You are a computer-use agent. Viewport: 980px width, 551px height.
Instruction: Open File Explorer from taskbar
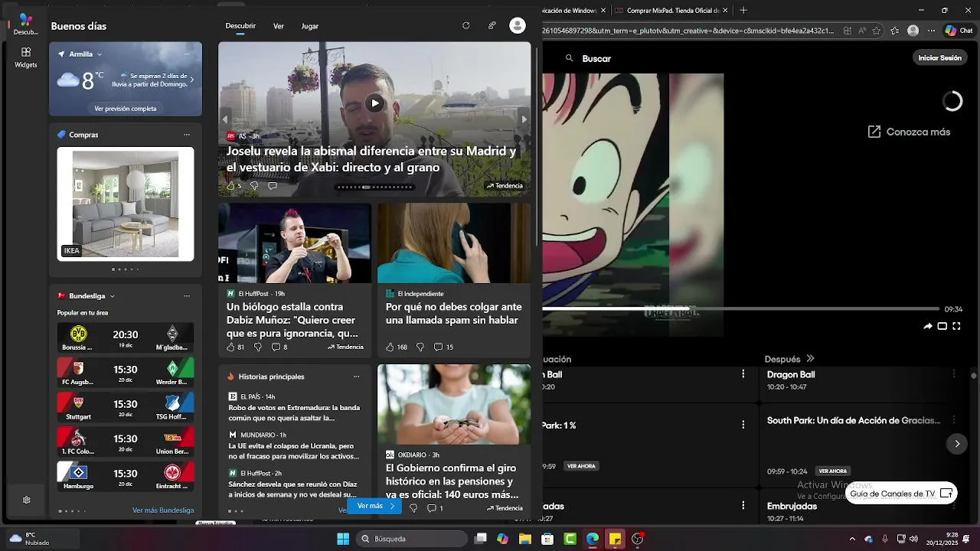pyautogui.click(x=525, y=539)
